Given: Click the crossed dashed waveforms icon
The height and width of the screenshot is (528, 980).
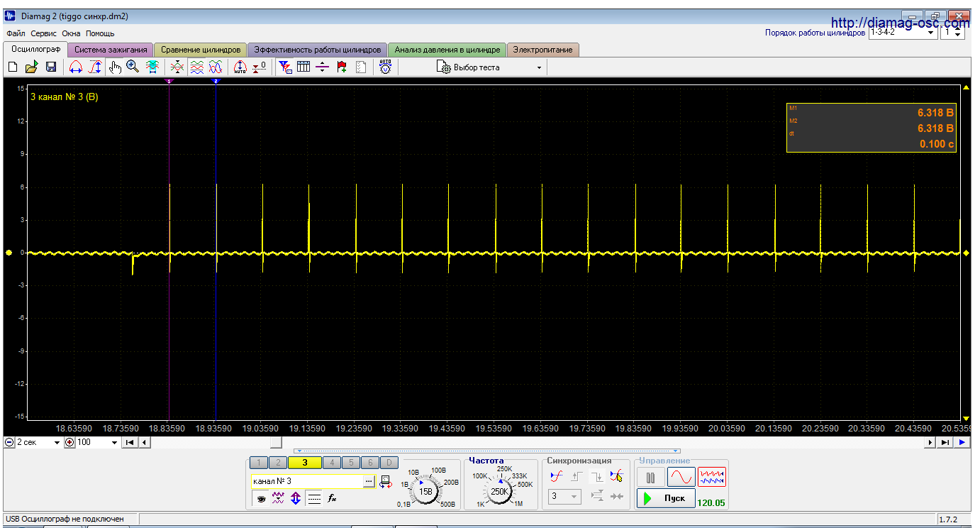Looking at the screenshot, I should point(177,67).
